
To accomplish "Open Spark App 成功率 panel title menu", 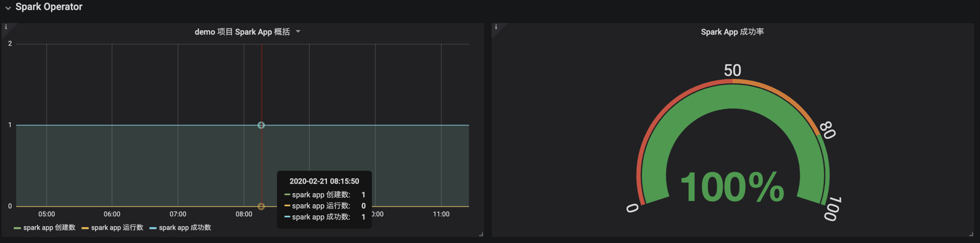I will [732, 31].
